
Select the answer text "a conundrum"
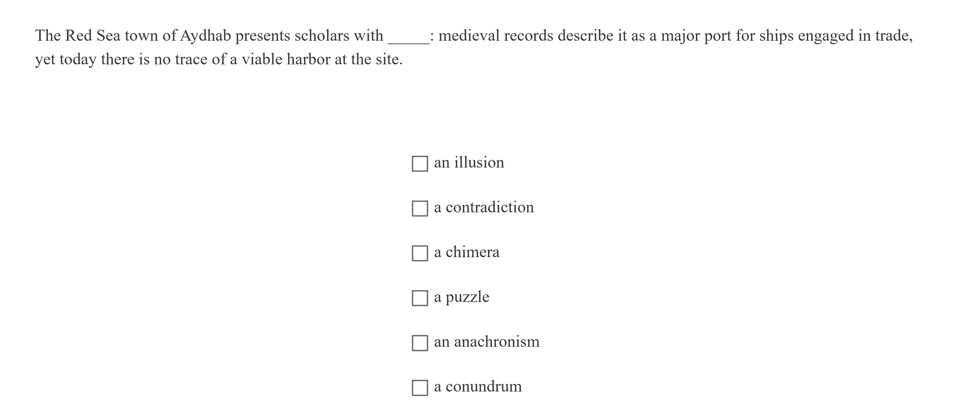(x=477, y=386)
